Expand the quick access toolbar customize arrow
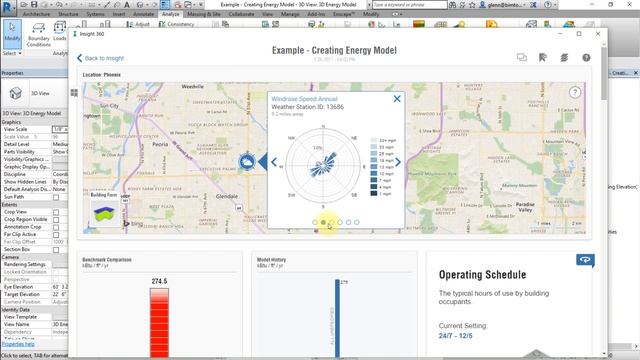640x360 pixels. (201, 4)
